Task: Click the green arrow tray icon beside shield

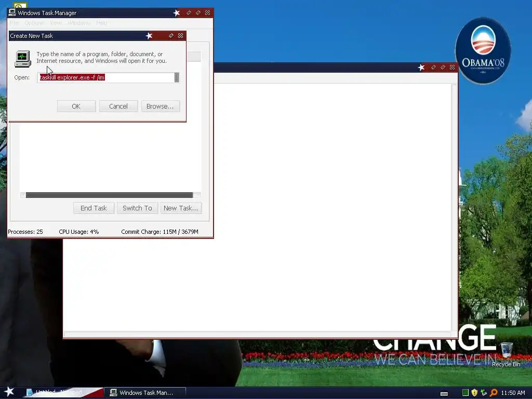Action: pyautogui.click(x=484, y=393)
